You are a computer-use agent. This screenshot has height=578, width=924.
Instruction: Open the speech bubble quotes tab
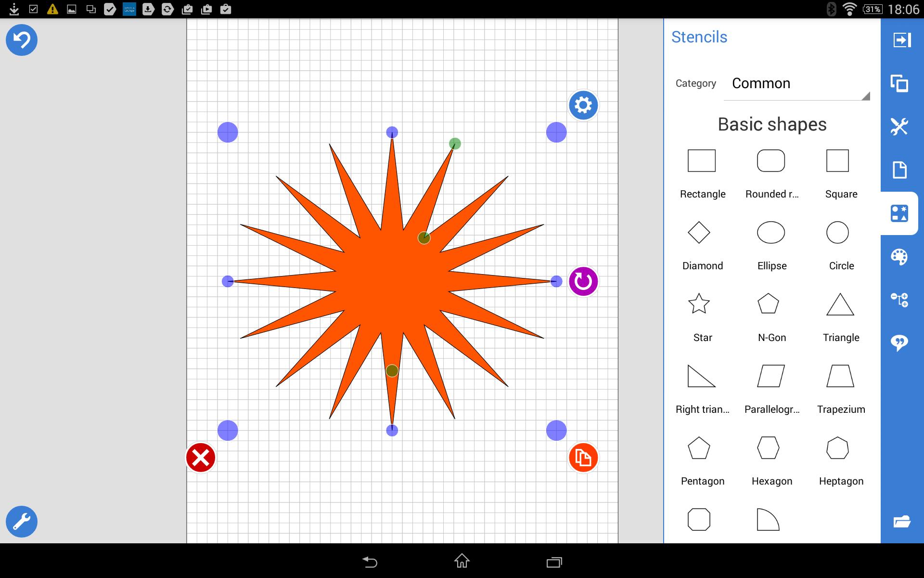(899, 343)
